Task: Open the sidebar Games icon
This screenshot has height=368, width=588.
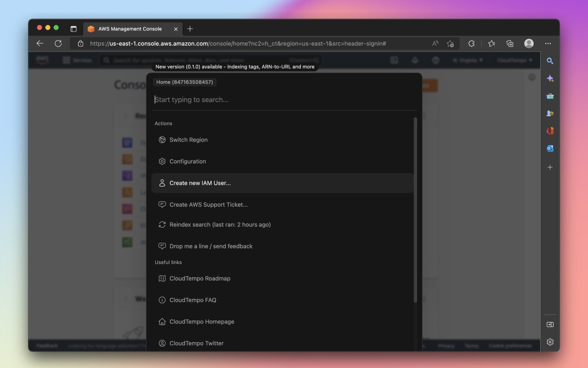Action: (x=550, y=113)
